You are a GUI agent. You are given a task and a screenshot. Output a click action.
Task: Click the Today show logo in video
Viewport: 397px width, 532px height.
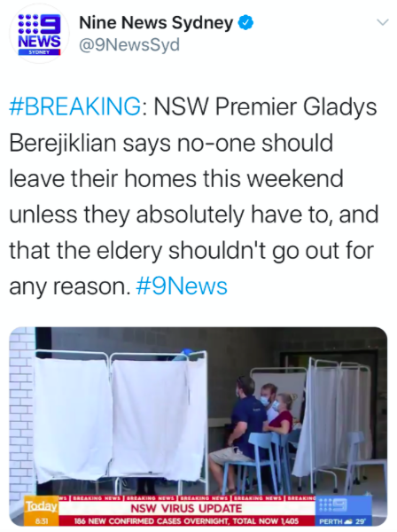pos(42,506)
